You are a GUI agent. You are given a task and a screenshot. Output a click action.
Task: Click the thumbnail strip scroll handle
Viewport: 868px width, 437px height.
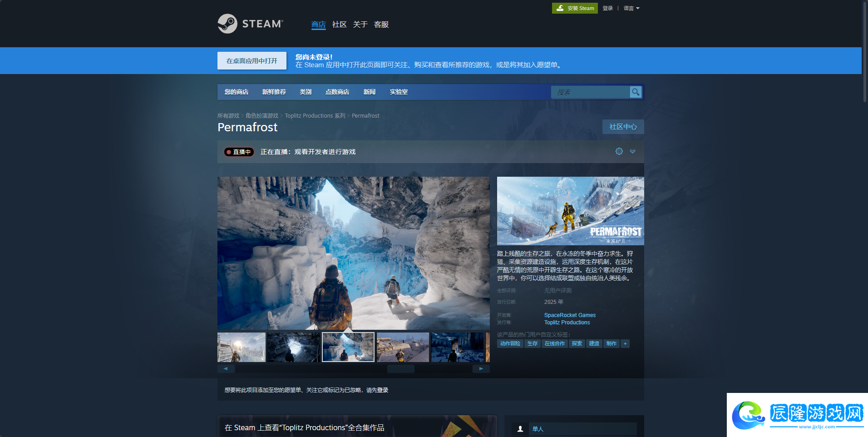click(401, 369)
